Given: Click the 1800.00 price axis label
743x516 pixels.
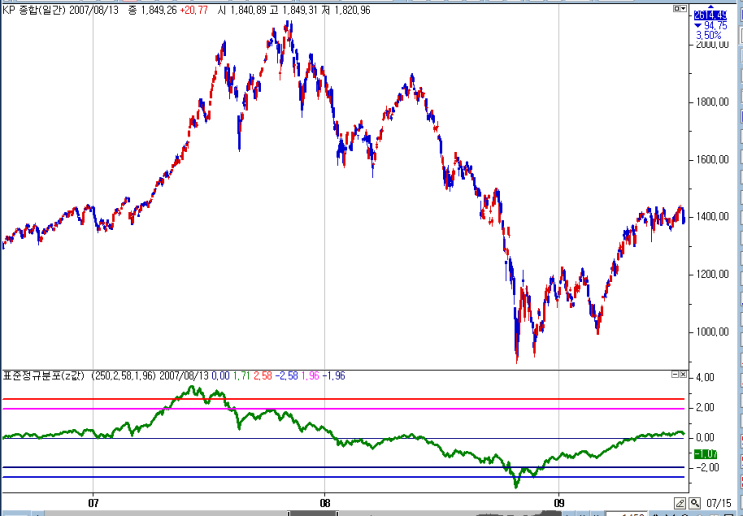Looking at the screenshot, I should click(712, 102).
